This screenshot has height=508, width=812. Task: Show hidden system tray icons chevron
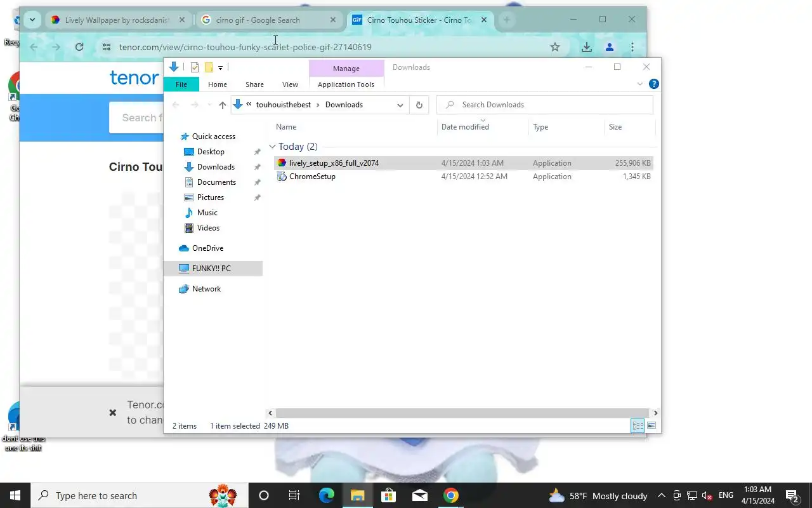[661, 496]
